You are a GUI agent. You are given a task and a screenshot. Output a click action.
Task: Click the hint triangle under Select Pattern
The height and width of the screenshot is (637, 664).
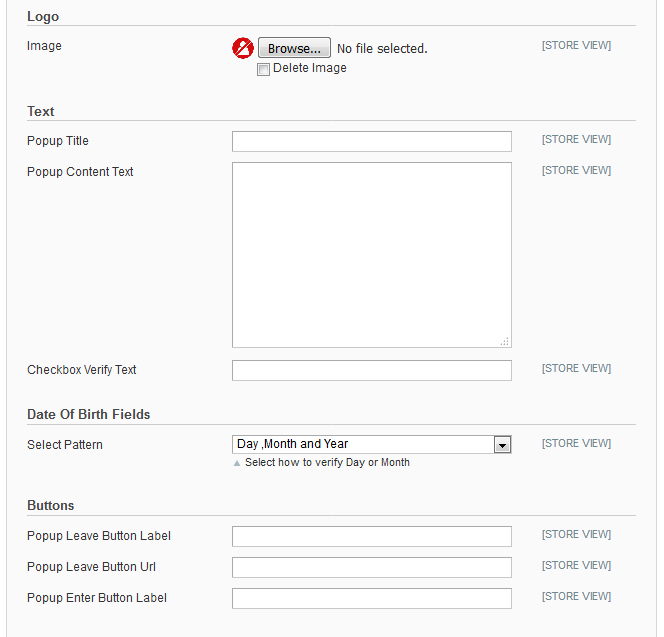pos(237,463)
